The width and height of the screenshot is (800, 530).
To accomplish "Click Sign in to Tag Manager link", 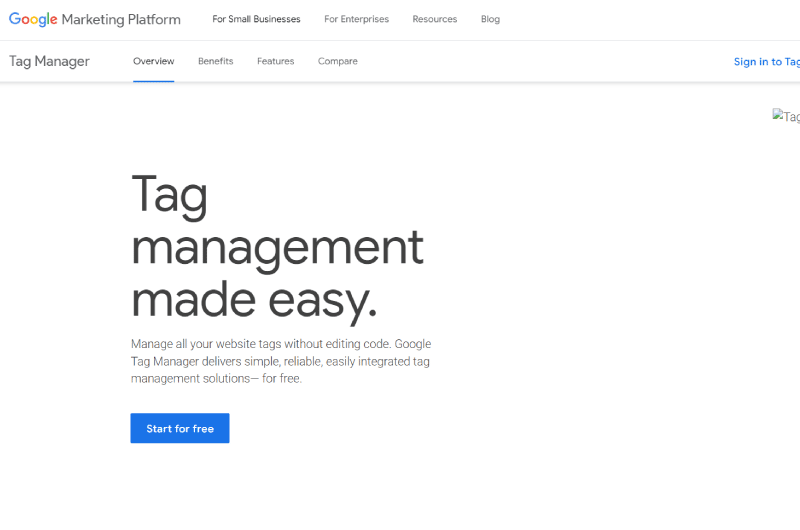I will [766, 62].
